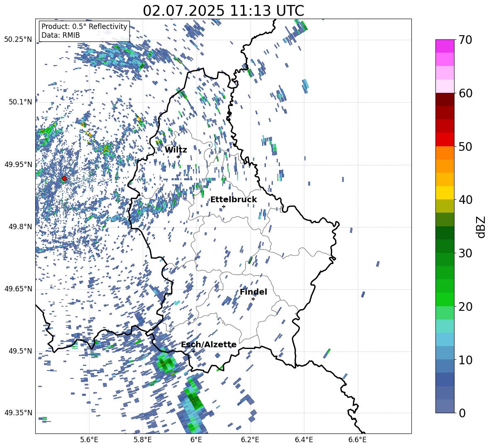Click the red radar site marker dot
The width and height of the screenshot is (491, 448).
[64, 179]
